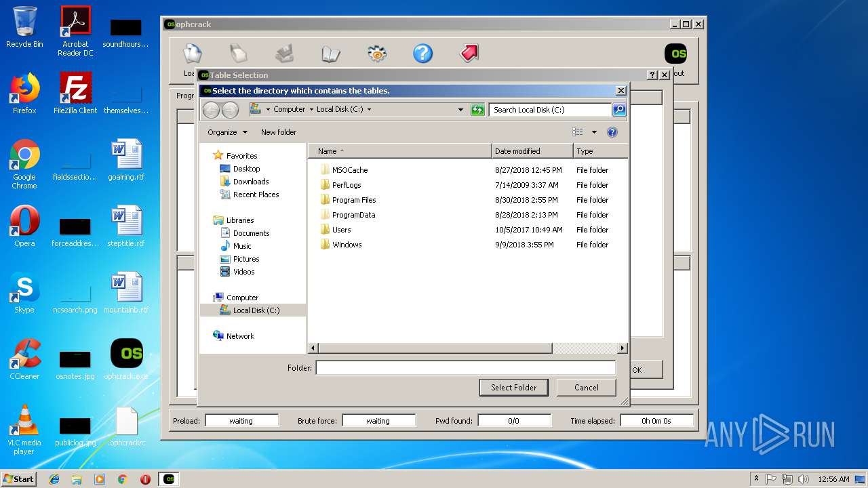Image resolution: width=868 pixels, height=488 pixels.
Task: Click the ophcrack Delete toolbar icon
Action: click(239, 54)
